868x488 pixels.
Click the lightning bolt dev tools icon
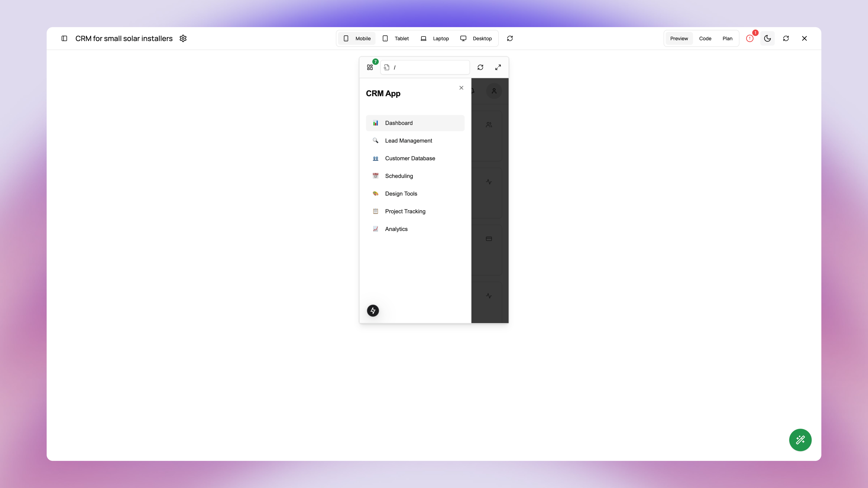point(373,311)
